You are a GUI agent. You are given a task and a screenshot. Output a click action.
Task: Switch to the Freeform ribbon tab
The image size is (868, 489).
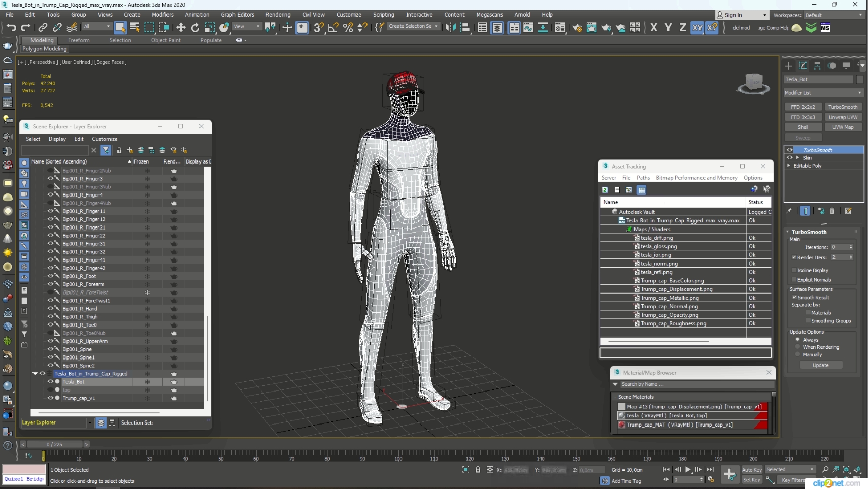pyautogui.click(x=79, y=40)
